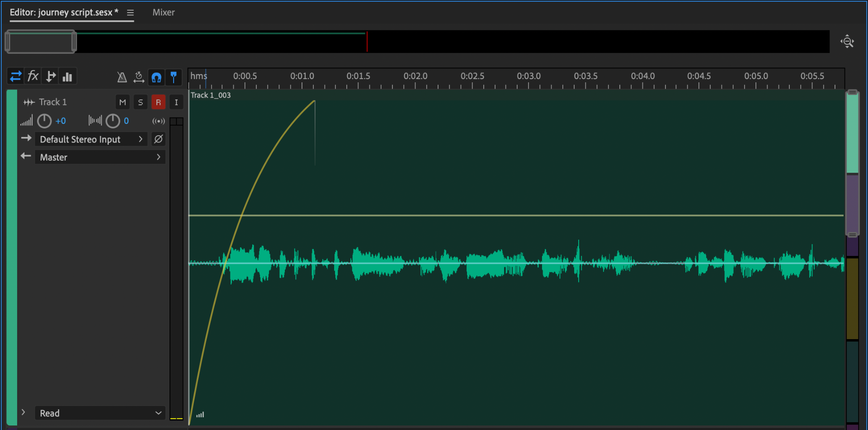Viewport: 868px width, 430px height.
Task: Open the Master output dropdown
Action: [100, 157]
